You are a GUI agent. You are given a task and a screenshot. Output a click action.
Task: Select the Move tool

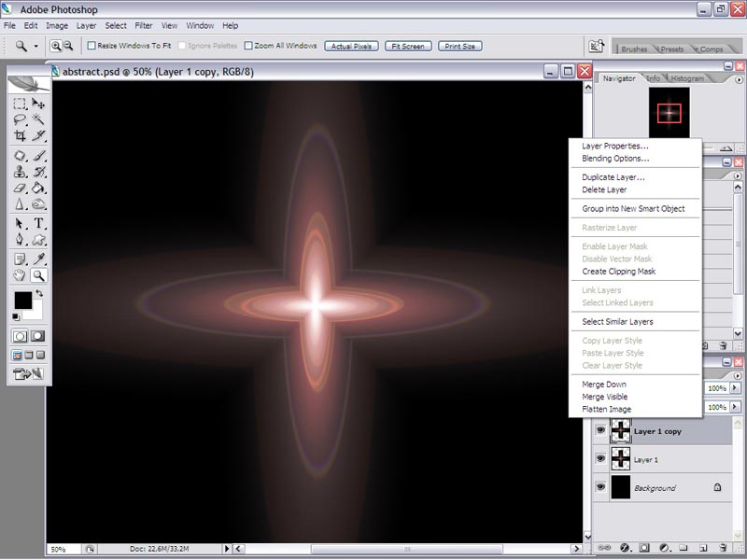[38, 104]
